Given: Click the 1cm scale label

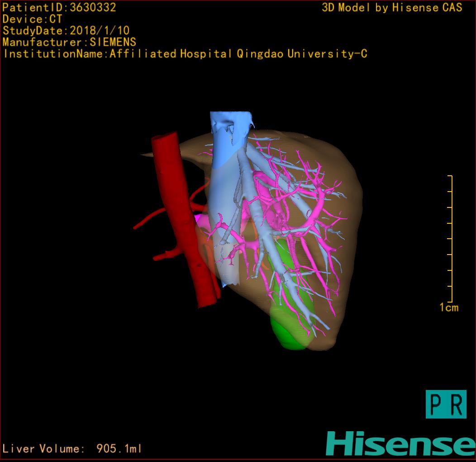Looking at the screenshot, I should click(x=448, y=308).
